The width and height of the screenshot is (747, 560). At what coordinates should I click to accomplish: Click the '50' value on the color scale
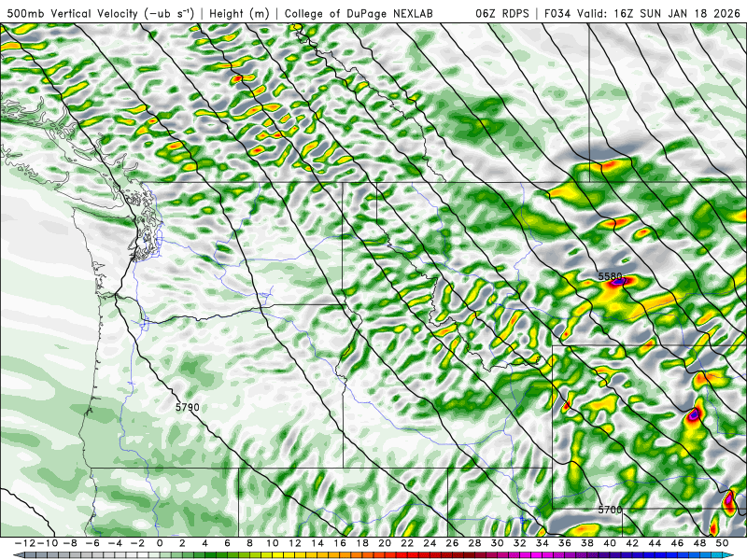tap(722, 543)
